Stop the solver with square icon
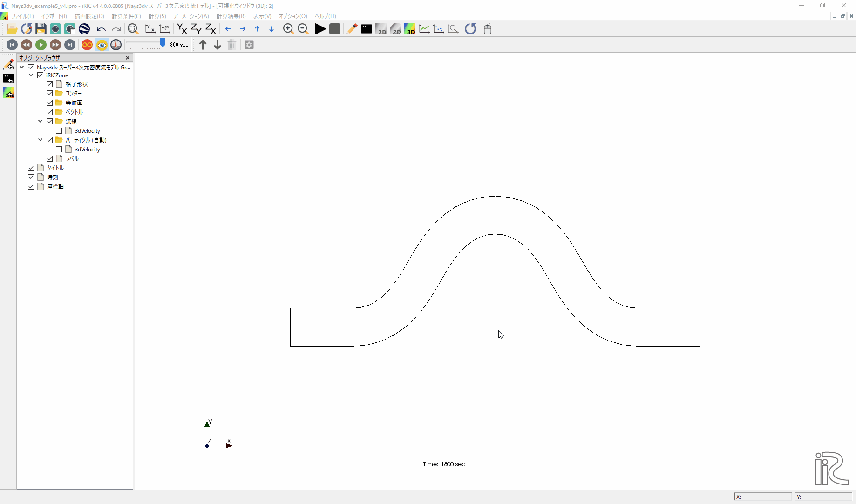The height and width of the screenshot is (504, 856). coord(335,29)
